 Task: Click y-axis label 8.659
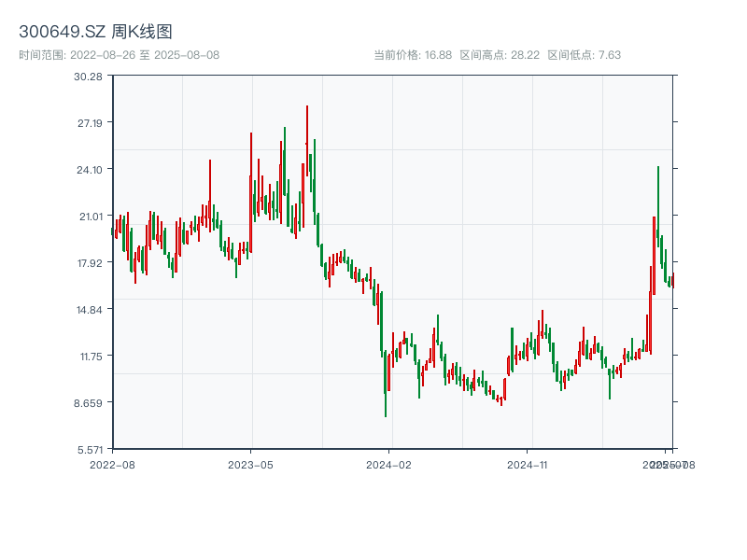(88, 403)
